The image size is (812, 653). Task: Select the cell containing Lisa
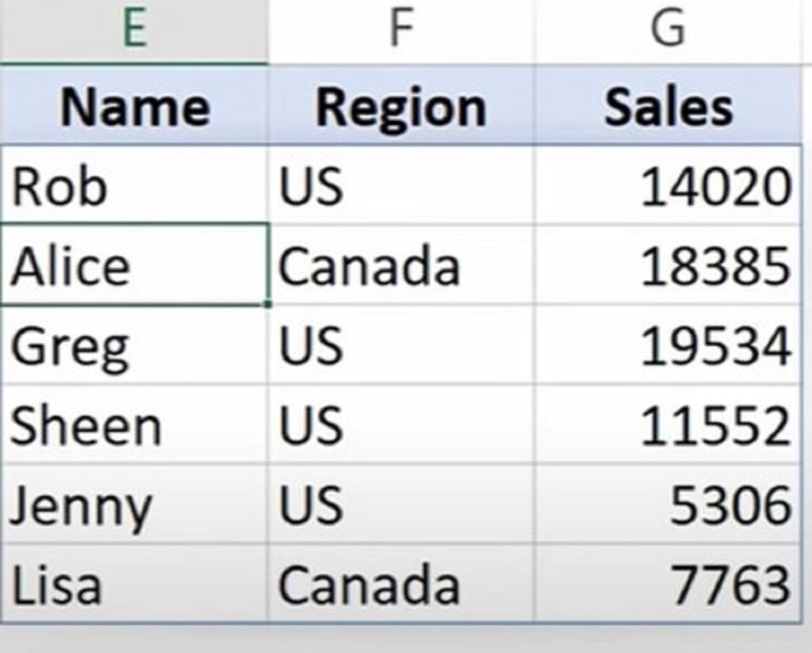click(x=134, y=584)
